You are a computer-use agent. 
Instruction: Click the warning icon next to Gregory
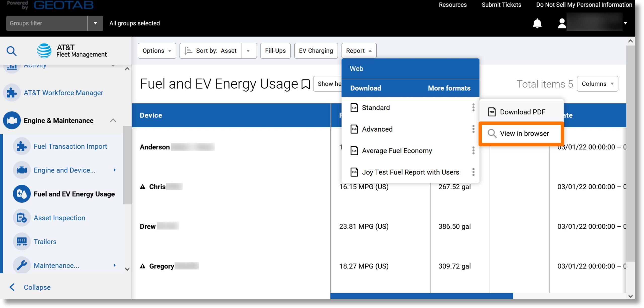click(x=143, y=266)
